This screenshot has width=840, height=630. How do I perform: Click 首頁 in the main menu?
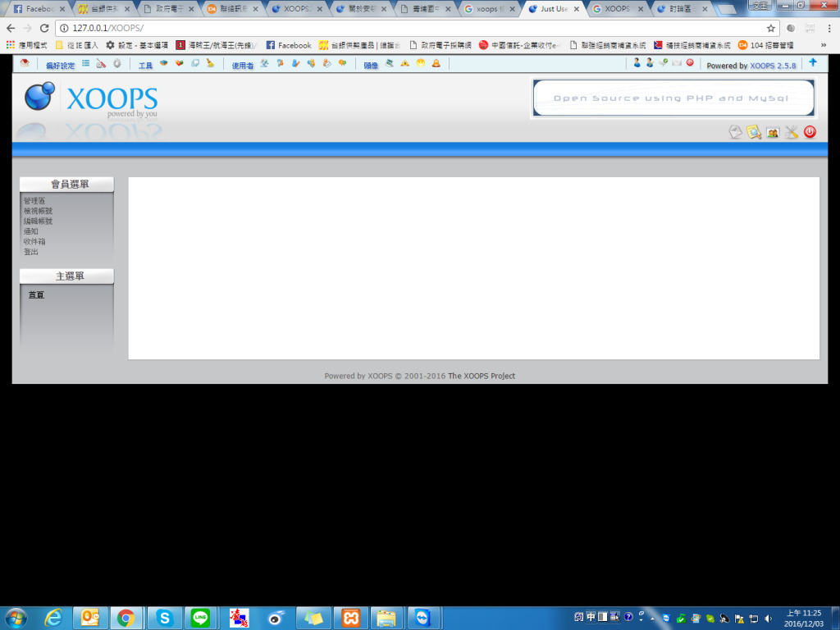click(36, 295)
